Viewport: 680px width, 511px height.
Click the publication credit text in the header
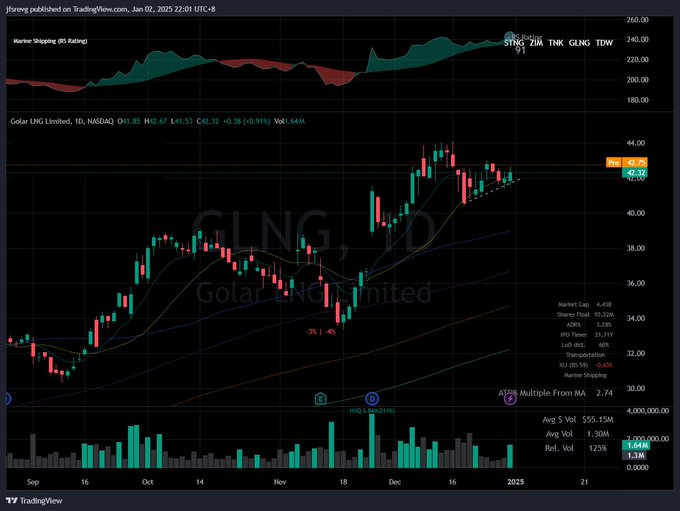[111, 9]
